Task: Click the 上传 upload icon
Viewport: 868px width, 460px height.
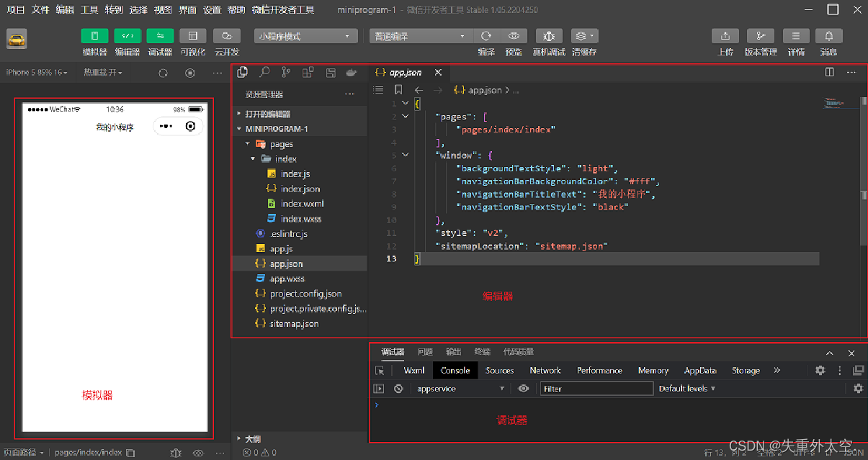Action: click(725, 36)
